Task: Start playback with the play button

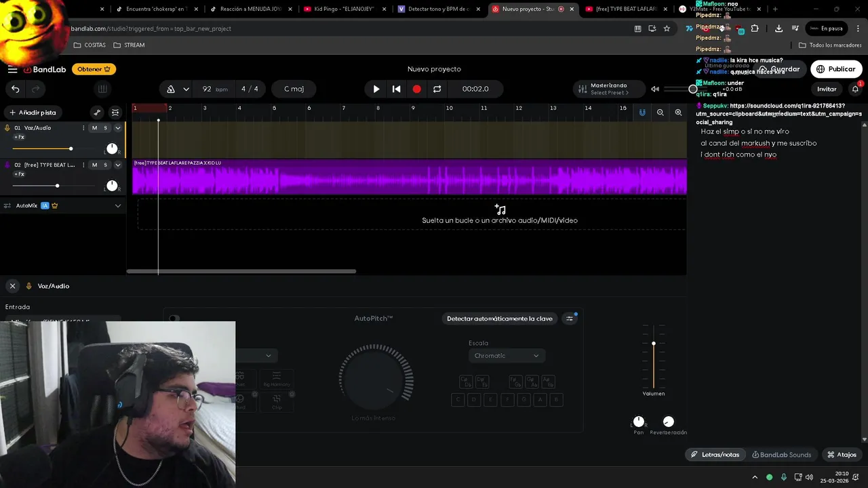Action: pyautogui.click(x=376, y=89)
